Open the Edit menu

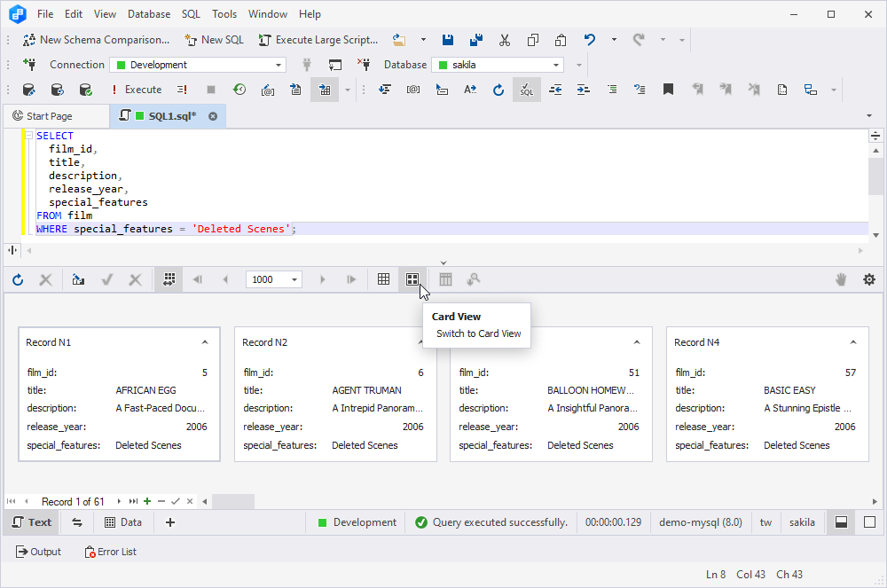[x=74, y=14]
